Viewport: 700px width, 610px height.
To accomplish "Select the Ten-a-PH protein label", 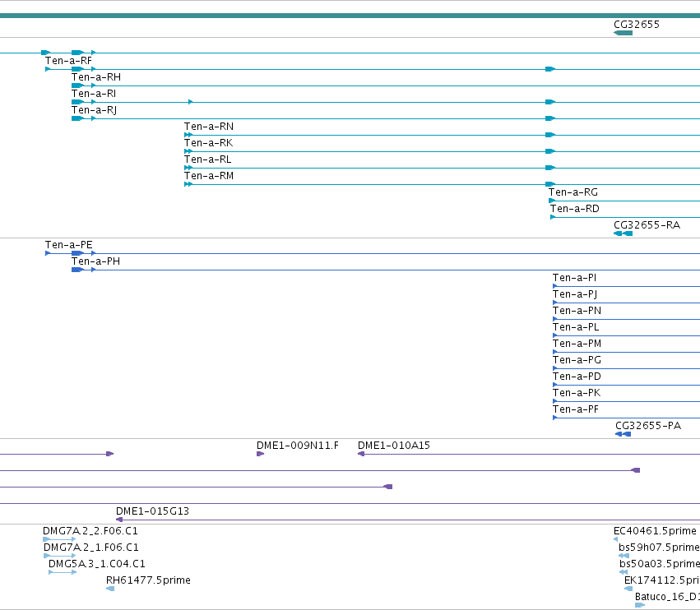I will pos(95,262).
